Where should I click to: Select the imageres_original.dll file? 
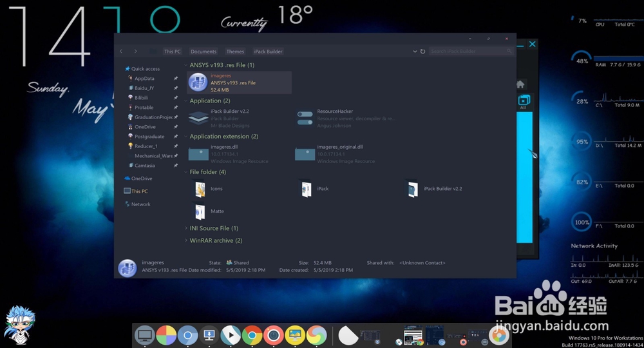335,154
